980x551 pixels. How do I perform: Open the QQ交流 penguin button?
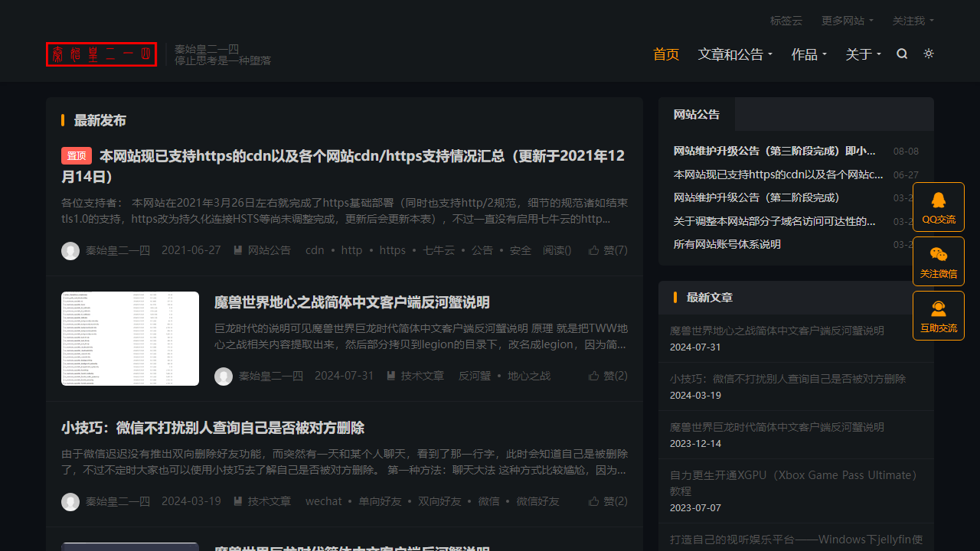tap(939, 207)
